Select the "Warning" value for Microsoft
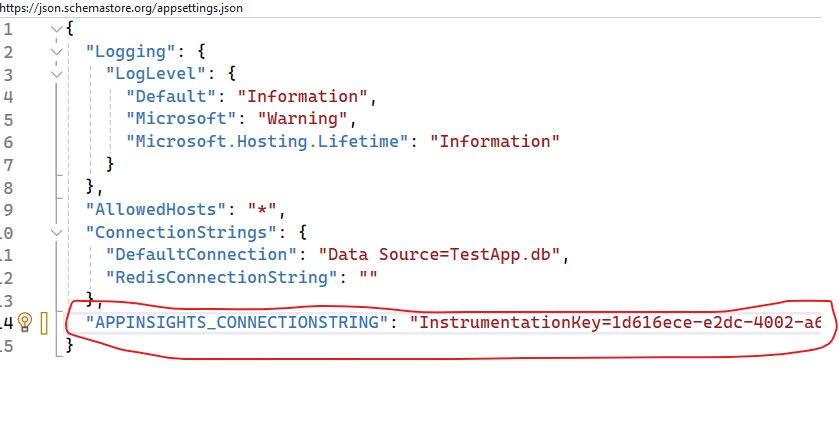Viewport: 839px width, 440px height. [303, 118]
